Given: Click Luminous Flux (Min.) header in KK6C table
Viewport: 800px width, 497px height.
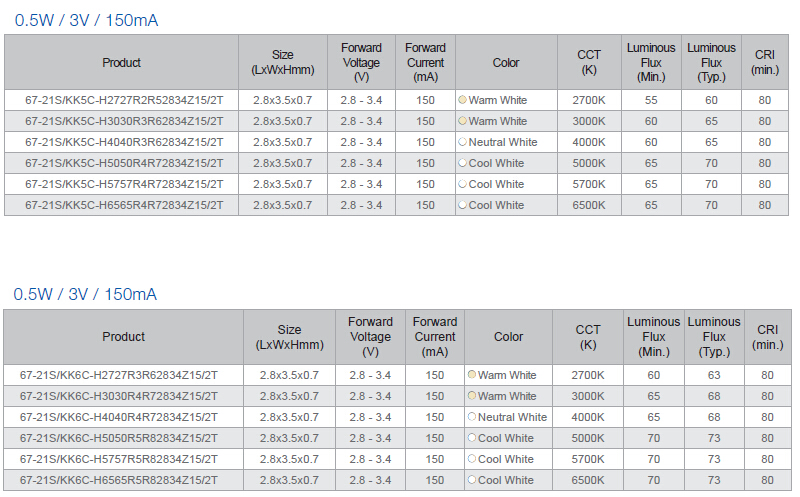Looking at the screenshot, I should [x=654, y=337].
